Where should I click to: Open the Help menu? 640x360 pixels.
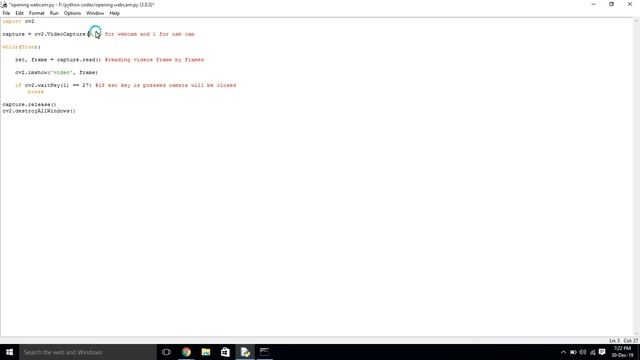tap(114, 13)
